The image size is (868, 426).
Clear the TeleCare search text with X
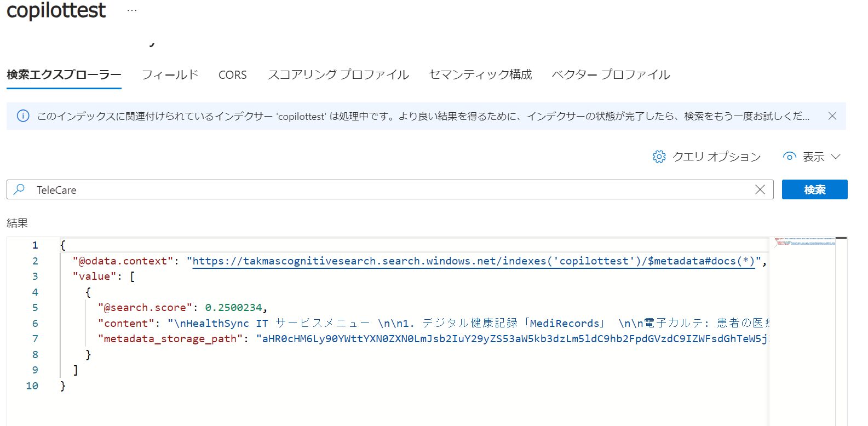(x=760, y=189)
